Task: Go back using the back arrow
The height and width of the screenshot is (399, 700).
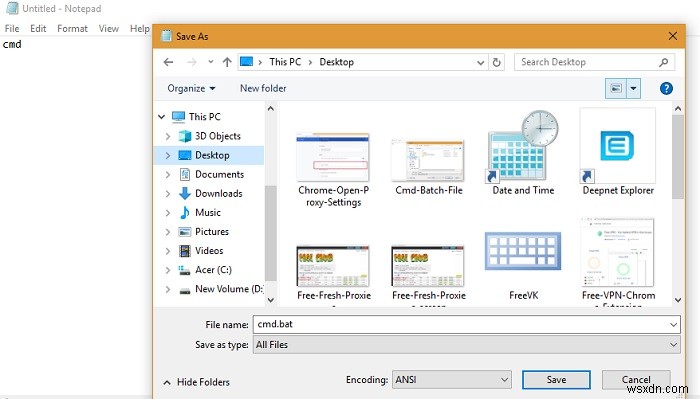Action: [x=168, y=62]
